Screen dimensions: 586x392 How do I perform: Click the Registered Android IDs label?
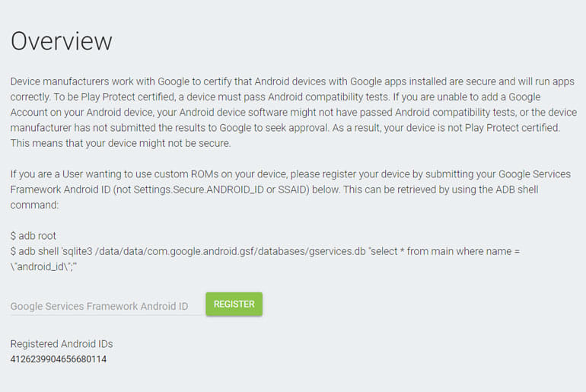(62, 344)
